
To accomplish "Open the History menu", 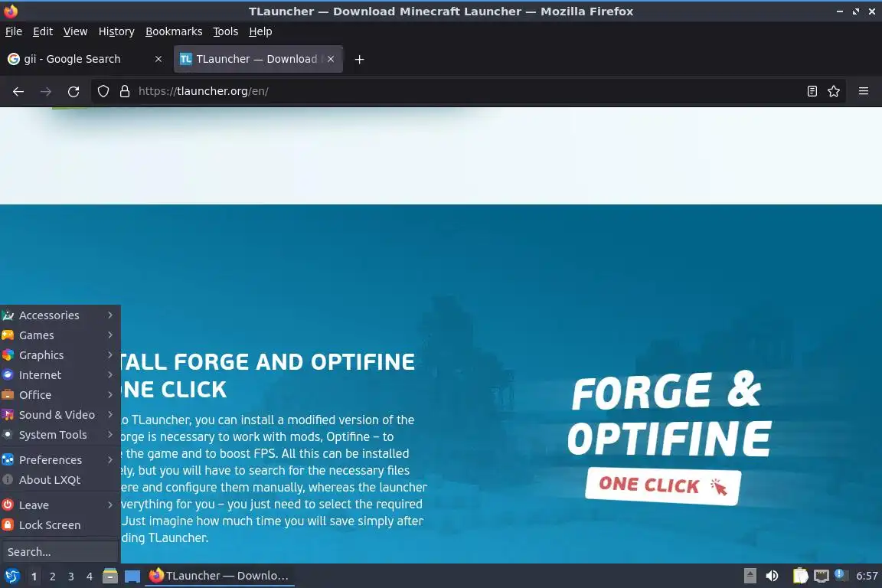I will point(116,31).
